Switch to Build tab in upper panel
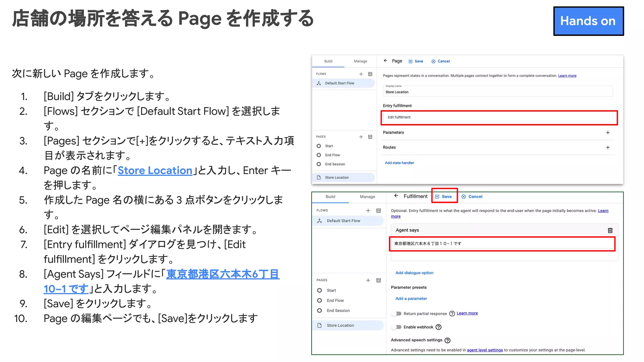The image size is (644, 362). 328,61
